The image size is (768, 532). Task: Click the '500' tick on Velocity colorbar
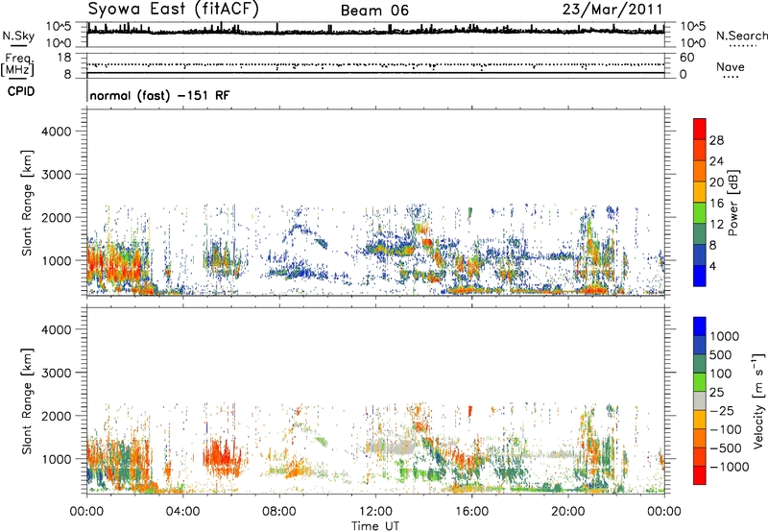tap(721, 354)
